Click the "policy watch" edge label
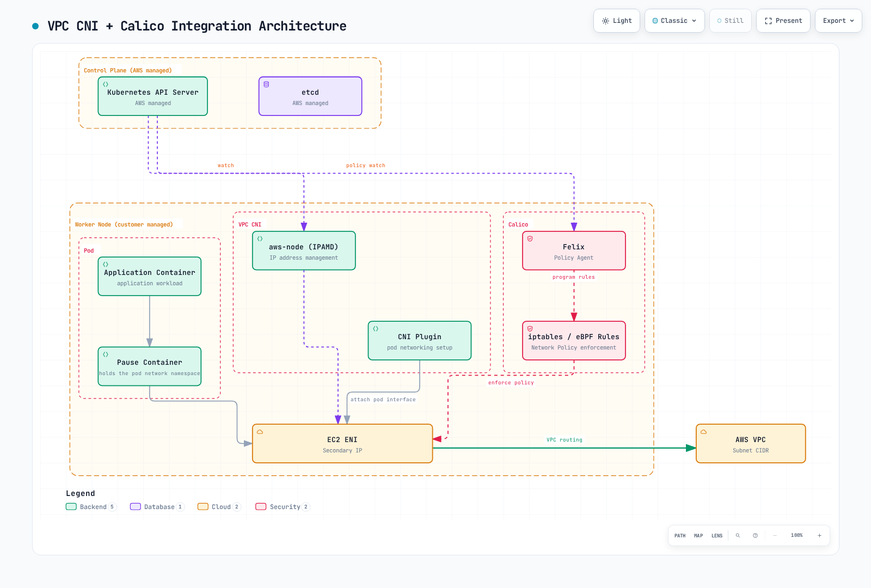 pos(366,166)
